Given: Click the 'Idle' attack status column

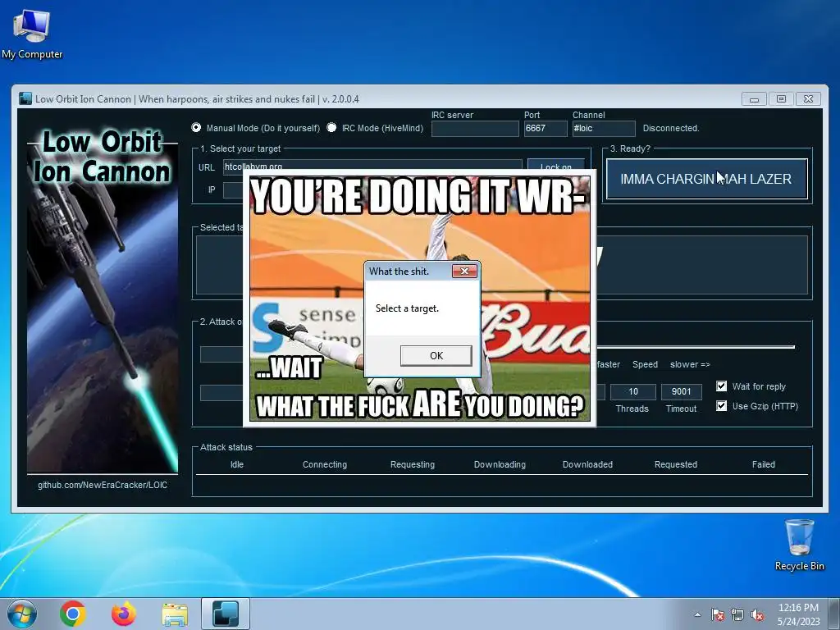Looking at the screenshot, I should click(237, 464).
